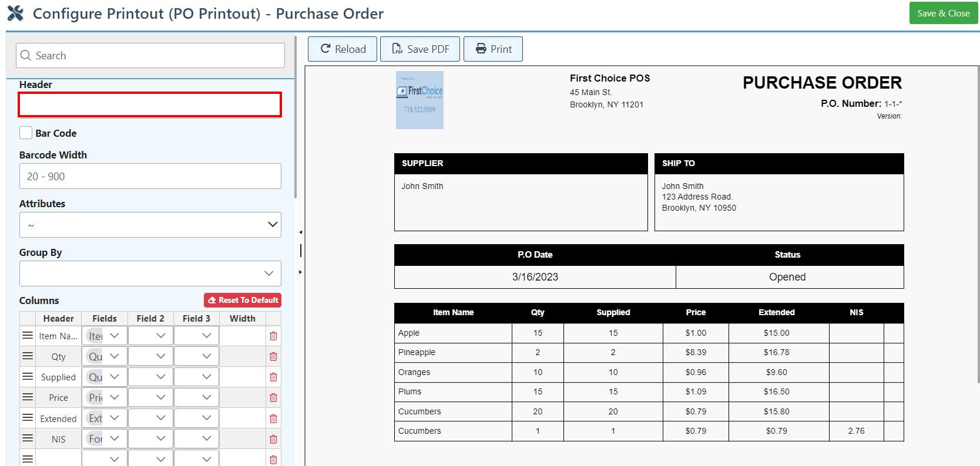Open Fields dropdown for Item Name row
The height and width of the screenshot is (466, 980).
point(105,336)
